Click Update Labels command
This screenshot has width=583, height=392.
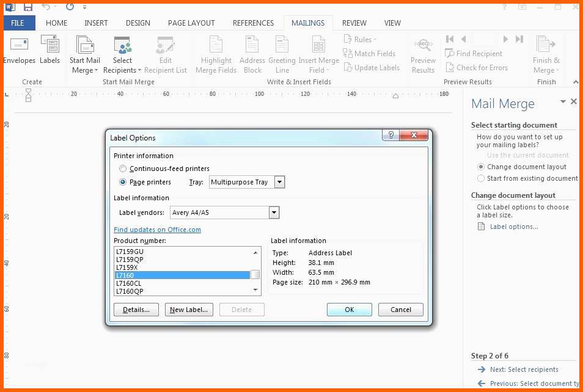click(372, 68)
